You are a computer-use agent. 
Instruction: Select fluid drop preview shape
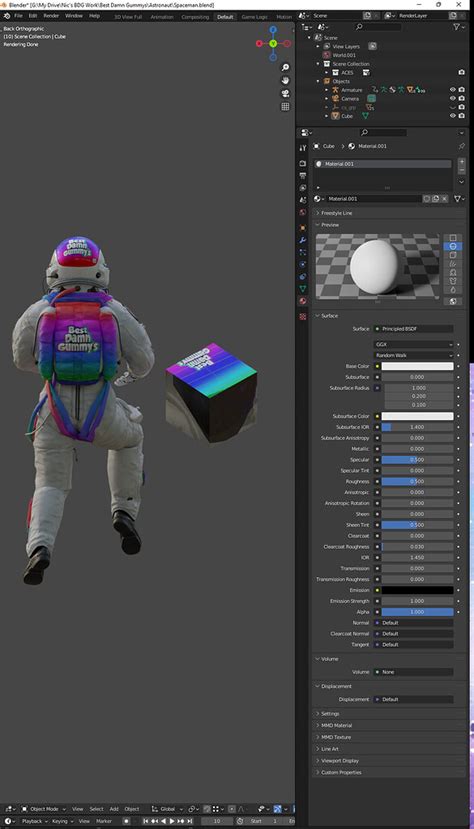[x=453, y=289]
